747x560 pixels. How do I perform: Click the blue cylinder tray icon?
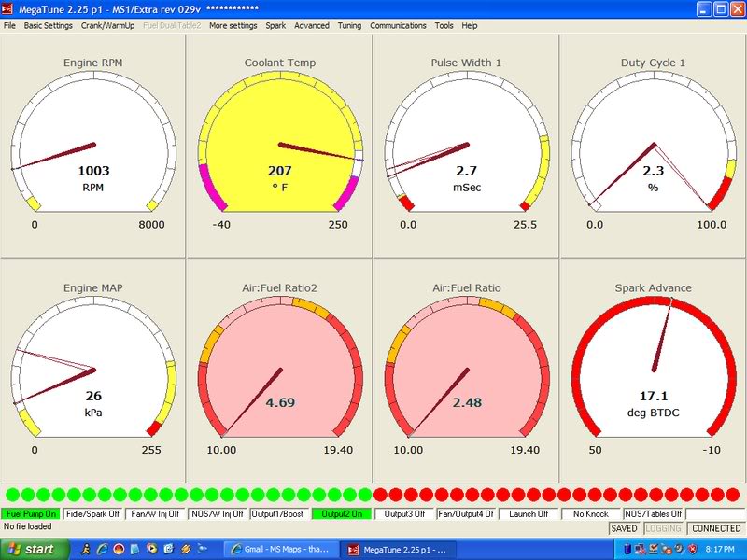coord(627,549)
